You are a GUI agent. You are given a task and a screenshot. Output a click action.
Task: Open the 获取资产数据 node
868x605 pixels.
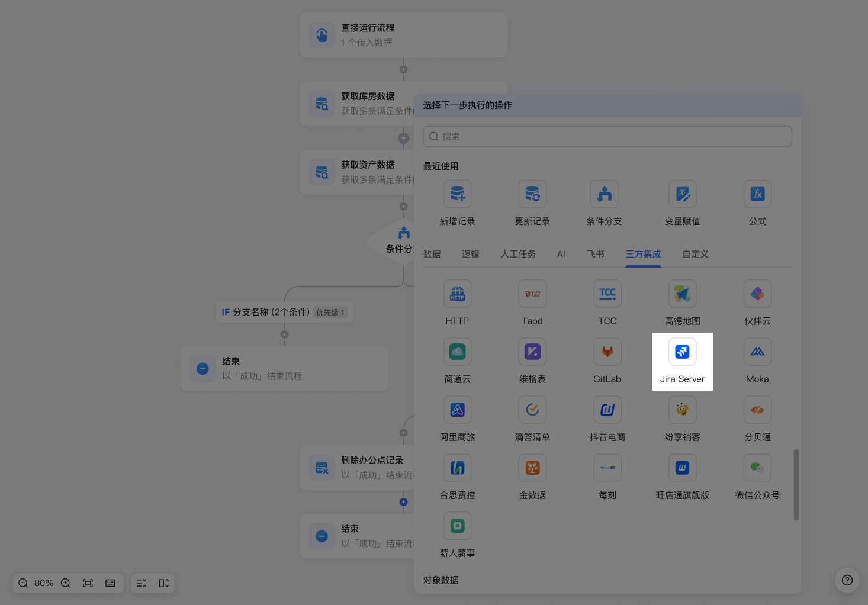click(357, 172)
